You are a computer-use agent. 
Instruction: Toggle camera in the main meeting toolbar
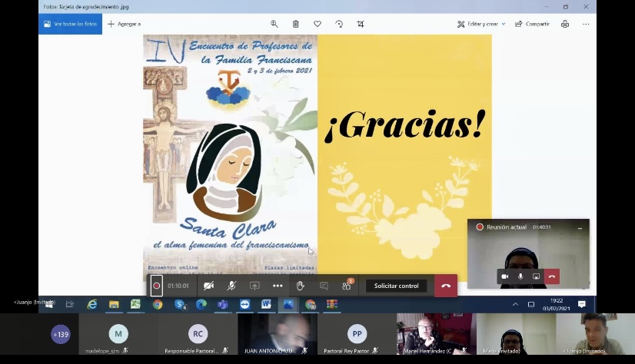(208, 286)
